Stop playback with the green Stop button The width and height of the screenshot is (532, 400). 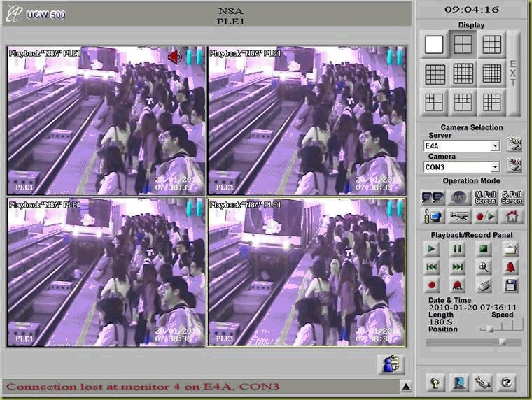484,249
